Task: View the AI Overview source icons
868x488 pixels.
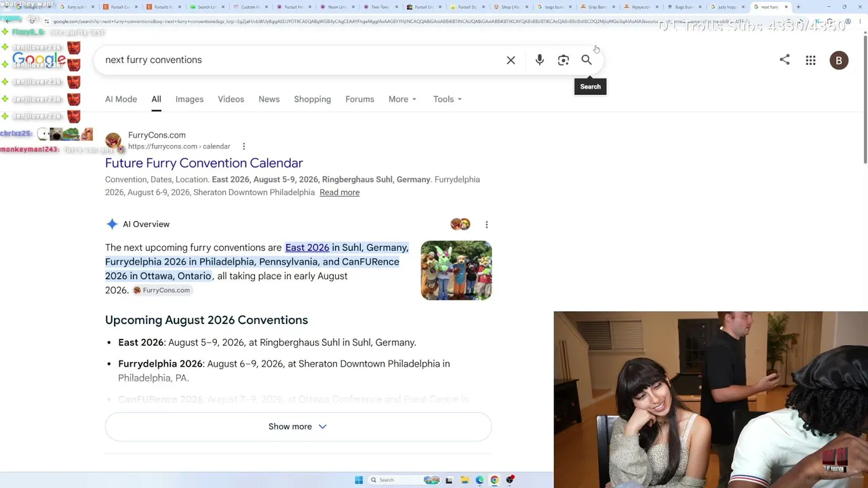Action: [460, 224]
